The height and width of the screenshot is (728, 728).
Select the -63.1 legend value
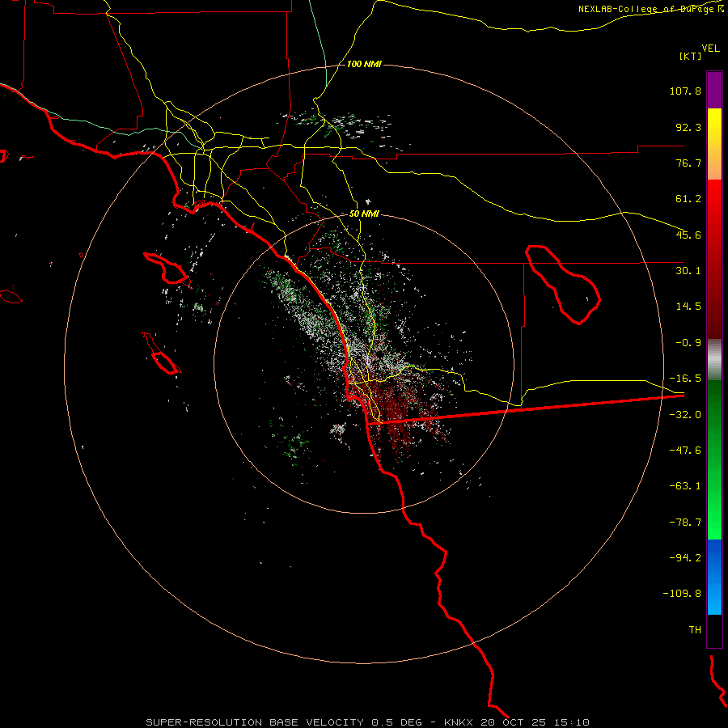685,486
